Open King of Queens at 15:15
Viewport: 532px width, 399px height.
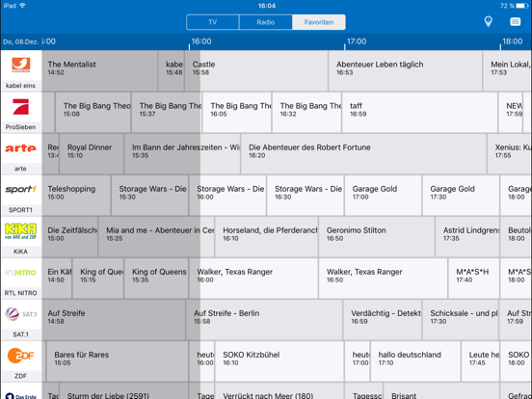[98, 278]
